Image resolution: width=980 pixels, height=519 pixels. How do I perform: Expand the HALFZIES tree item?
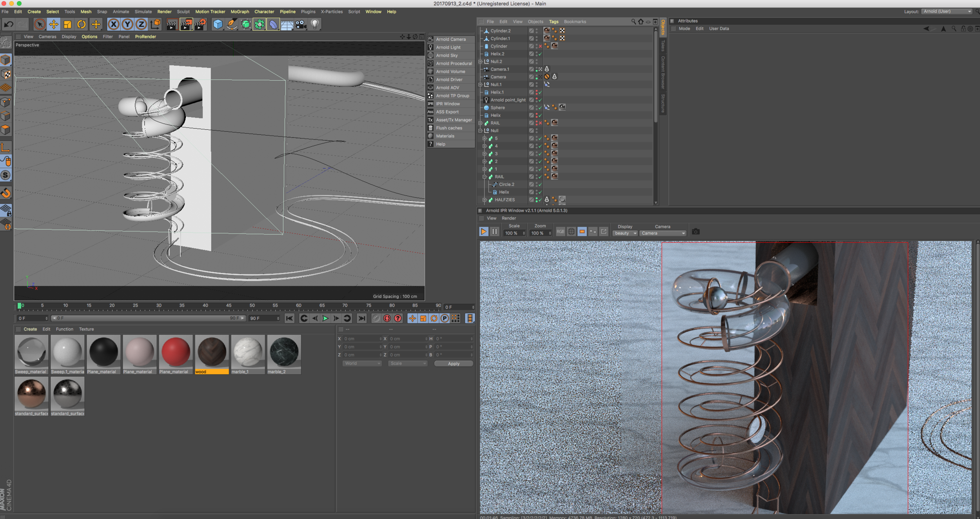click(485, 200)
